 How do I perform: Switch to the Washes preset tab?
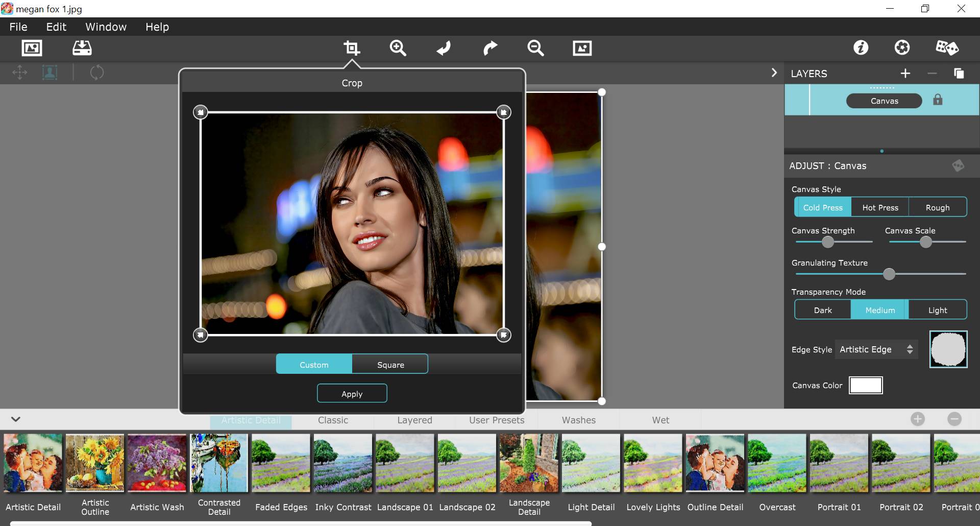pos(578,420)
